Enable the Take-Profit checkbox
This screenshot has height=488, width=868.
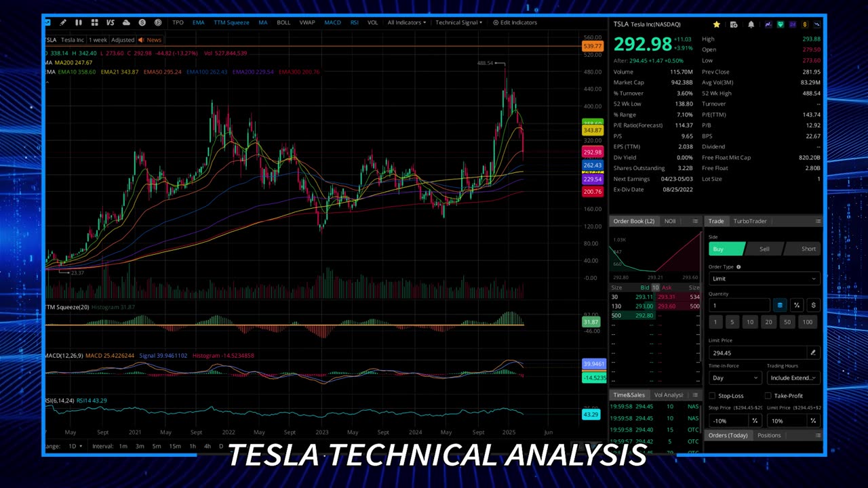pyautogui.click(x=768, y=395)
